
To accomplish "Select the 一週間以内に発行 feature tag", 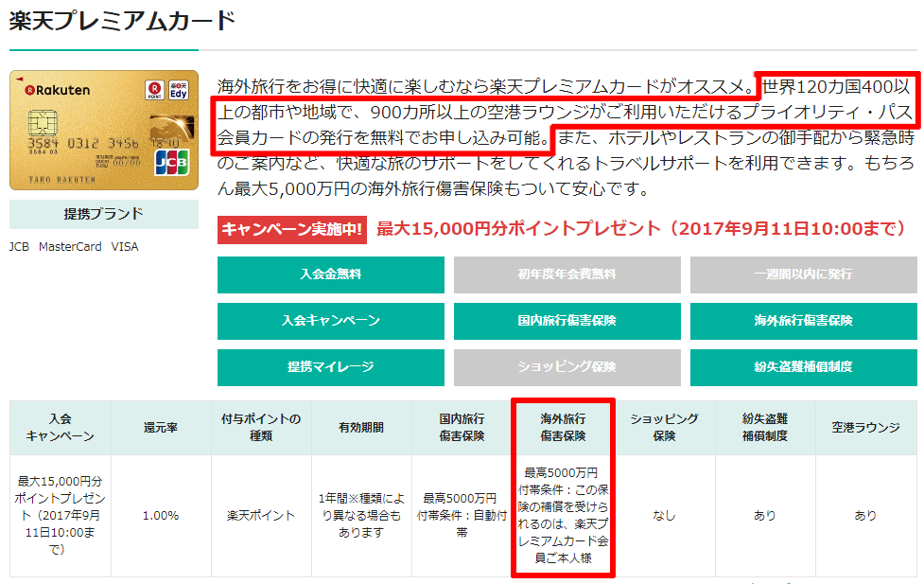I will coord(803,274).
